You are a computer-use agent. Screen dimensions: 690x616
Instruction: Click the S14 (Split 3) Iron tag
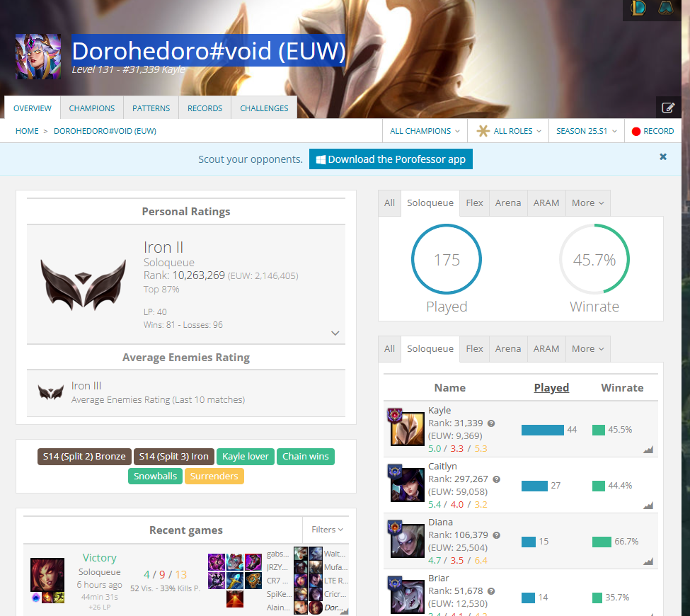174,457
